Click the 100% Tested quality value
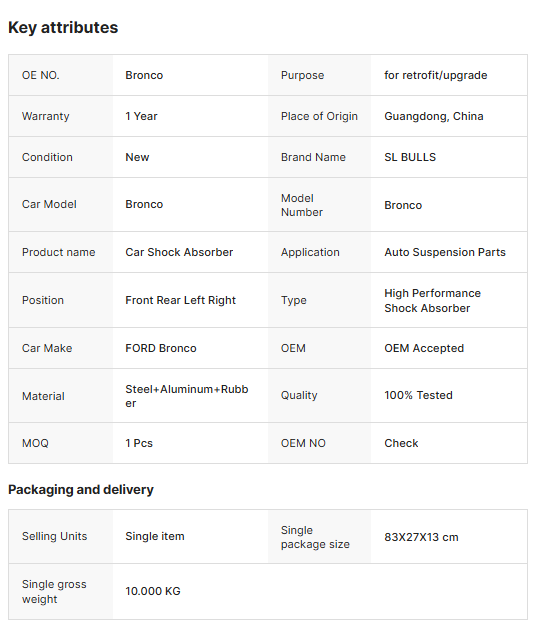Screen dimensions: 549x636 click(418, 395)
